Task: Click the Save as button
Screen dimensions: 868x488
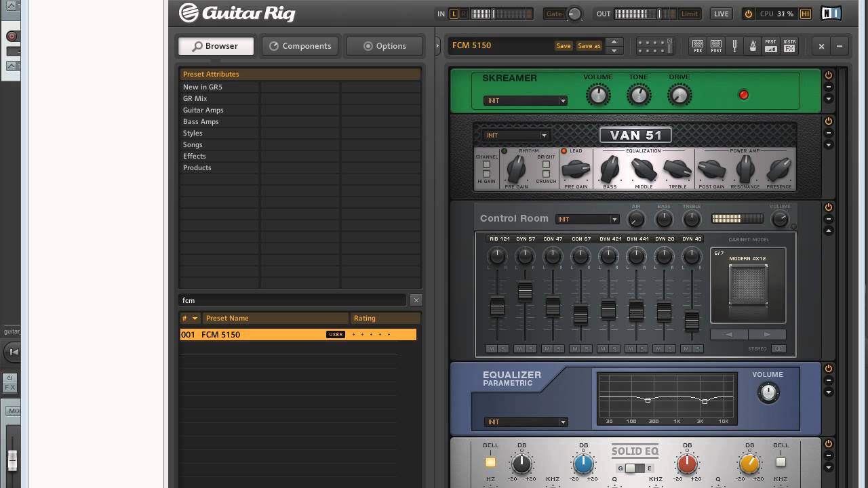Action: [589, 46]
